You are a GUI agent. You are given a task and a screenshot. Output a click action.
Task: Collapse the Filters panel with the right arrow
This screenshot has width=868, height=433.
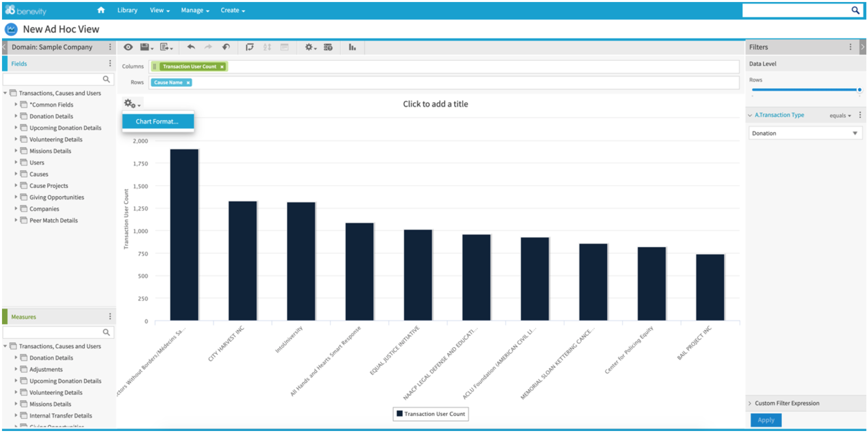863,47
